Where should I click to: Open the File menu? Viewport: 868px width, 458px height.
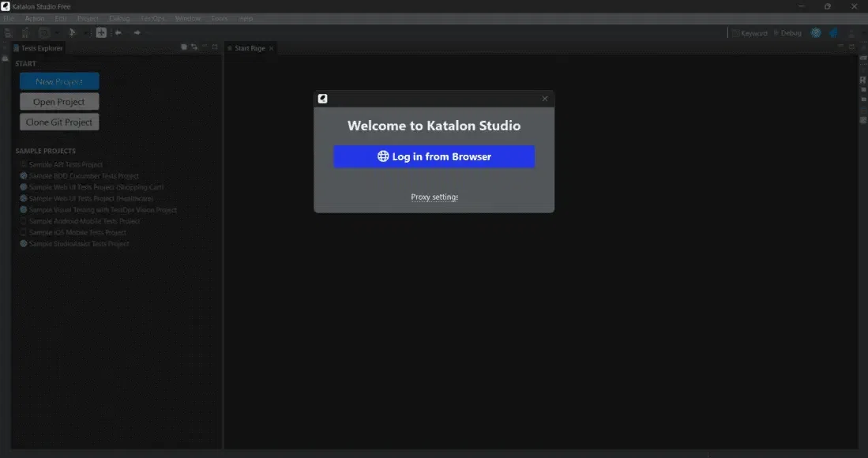(x=9, y=18)
